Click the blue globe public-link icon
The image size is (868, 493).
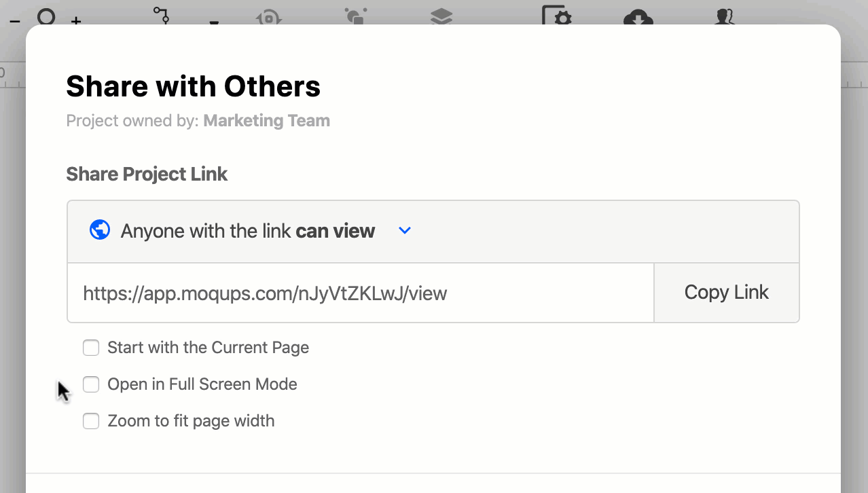[99, 230]
